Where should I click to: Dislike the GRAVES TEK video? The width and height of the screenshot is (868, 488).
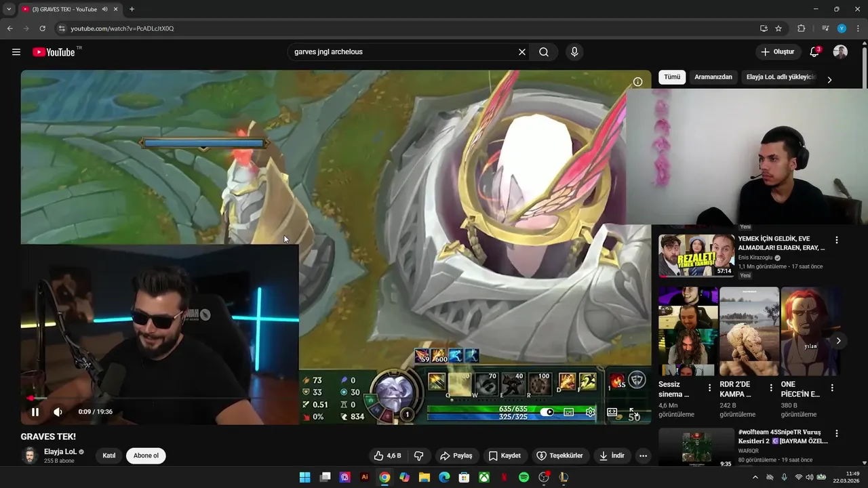point(419,455)
